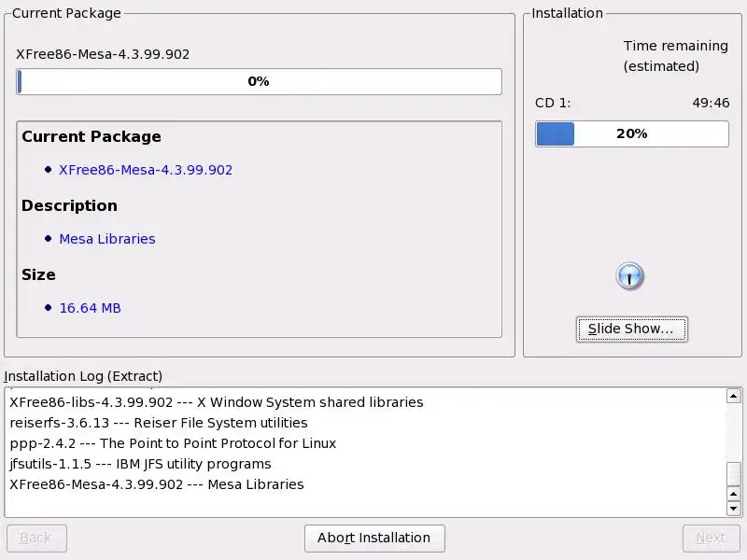Select the ppp-2.4.2 log line

coord(173,443)
